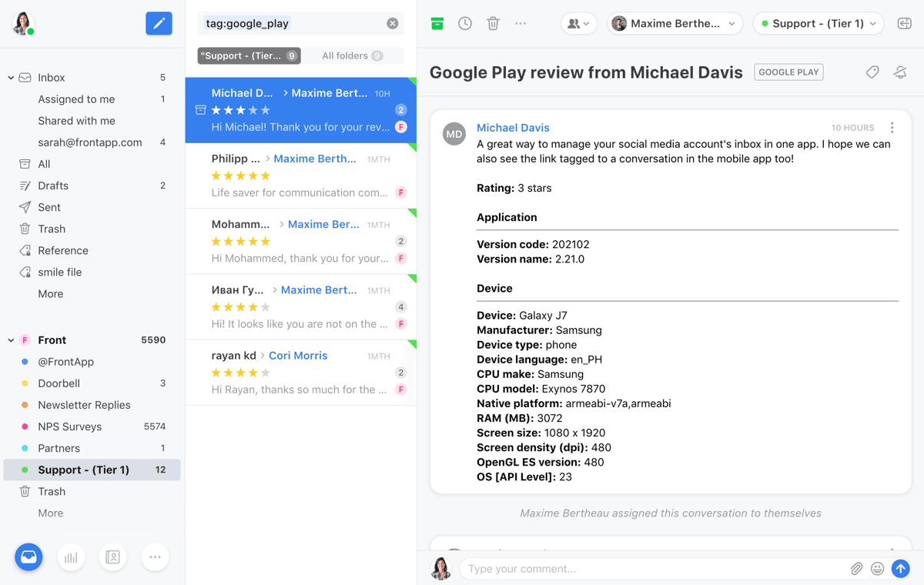Click the Michael Davis sender name link
This screenshot has height=585, width=924.
pyautogui.click(x=513, y=128)
